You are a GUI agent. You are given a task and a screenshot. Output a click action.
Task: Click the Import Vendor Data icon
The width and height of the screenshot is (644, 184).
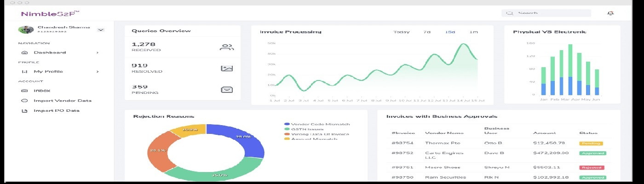[x=24, y=100]
